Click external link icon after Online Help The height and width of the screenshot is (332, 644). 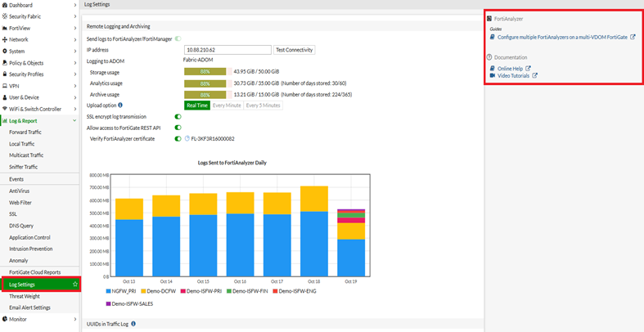[528, 69]
